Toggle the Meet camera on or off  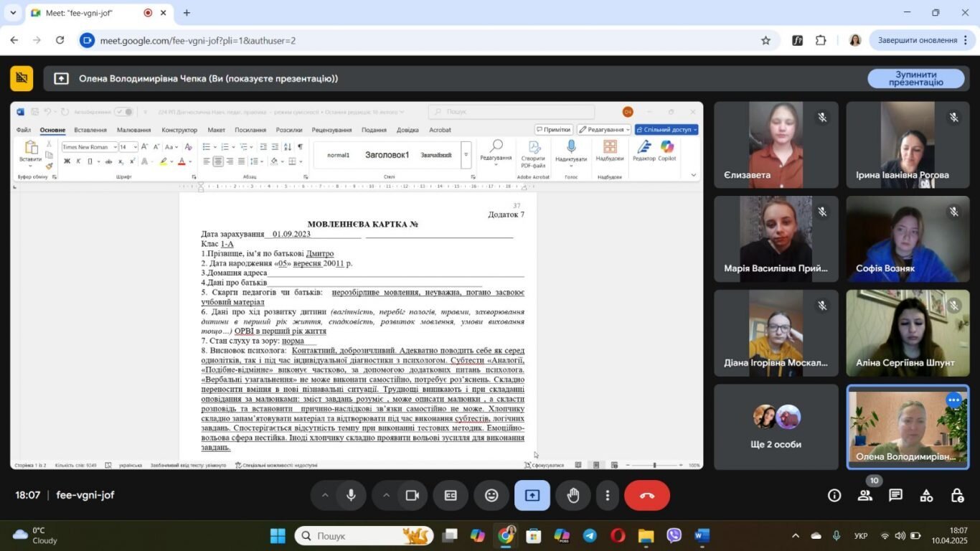(413, 495)
